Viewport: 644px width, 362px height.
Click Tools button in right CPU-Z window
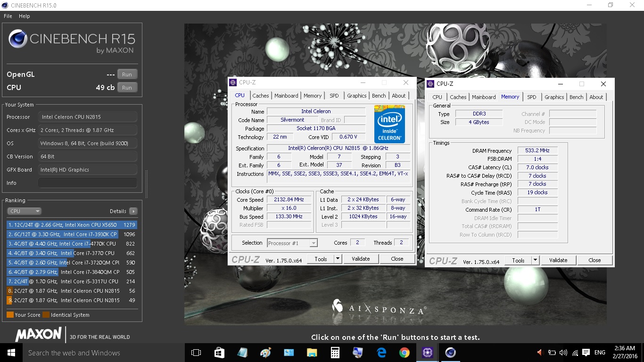[518, 260]
